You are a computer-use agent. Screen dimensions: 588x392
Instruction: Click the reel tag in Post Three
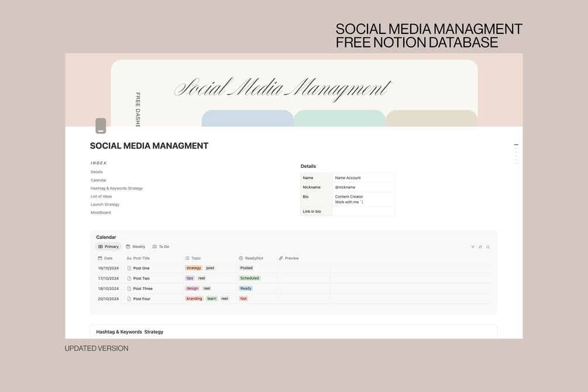click(x=207, y=288)
